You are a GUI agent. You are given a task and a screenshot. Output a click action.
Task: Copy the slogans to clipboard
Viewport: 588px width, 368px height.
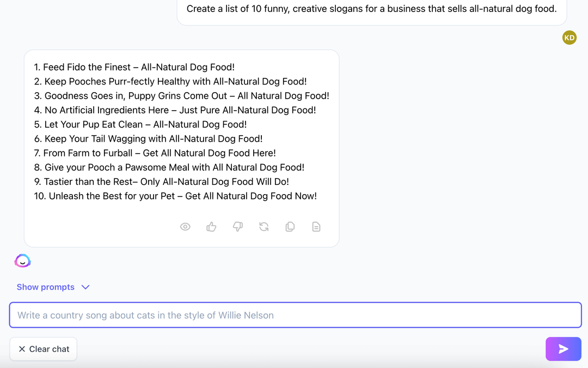pos(290,226)
